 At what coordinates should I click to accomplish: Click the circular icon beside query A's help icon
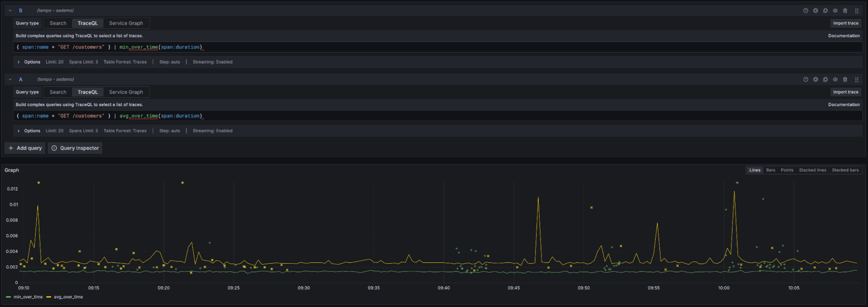(815, 79)
